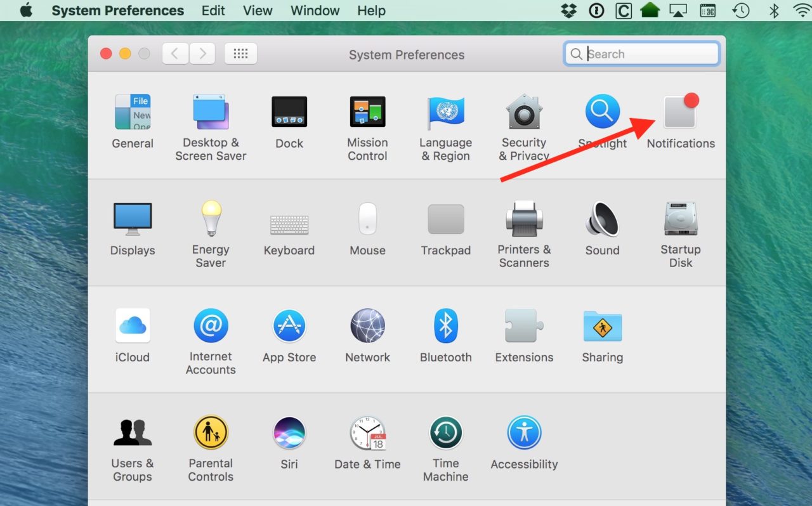The image size is (812, 506).
Task: Click the Dropbox menu bar icon
Action: pyautogui.click(x=568, y=10)
